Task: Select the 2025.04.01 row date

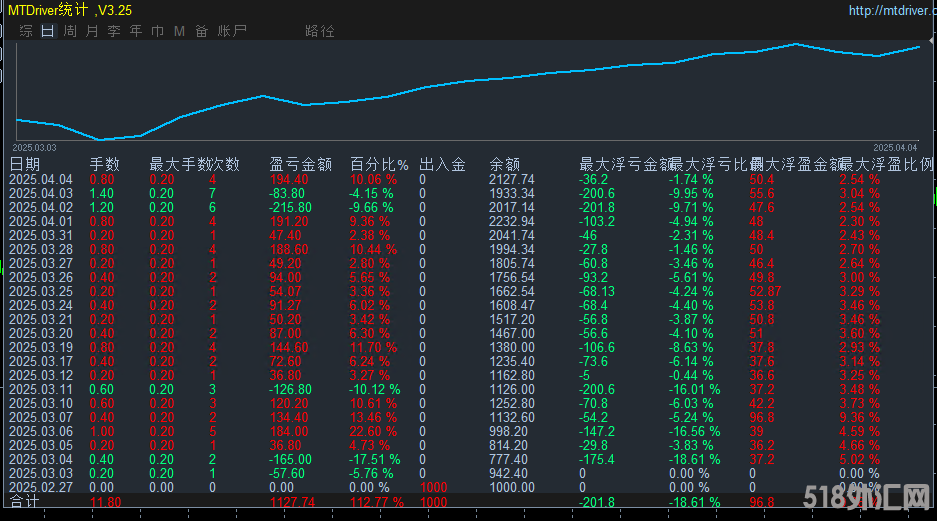Action: pos(41,222)
